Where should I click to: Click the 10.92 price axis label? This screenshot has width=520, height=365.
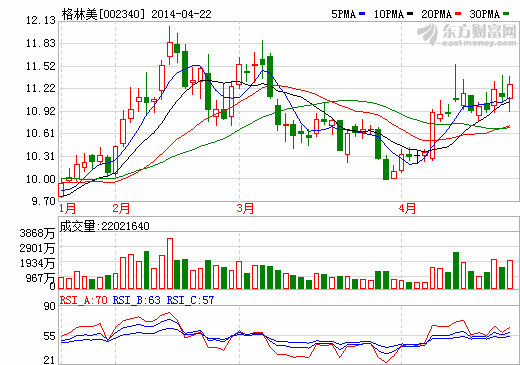click(x=41, y=111)
